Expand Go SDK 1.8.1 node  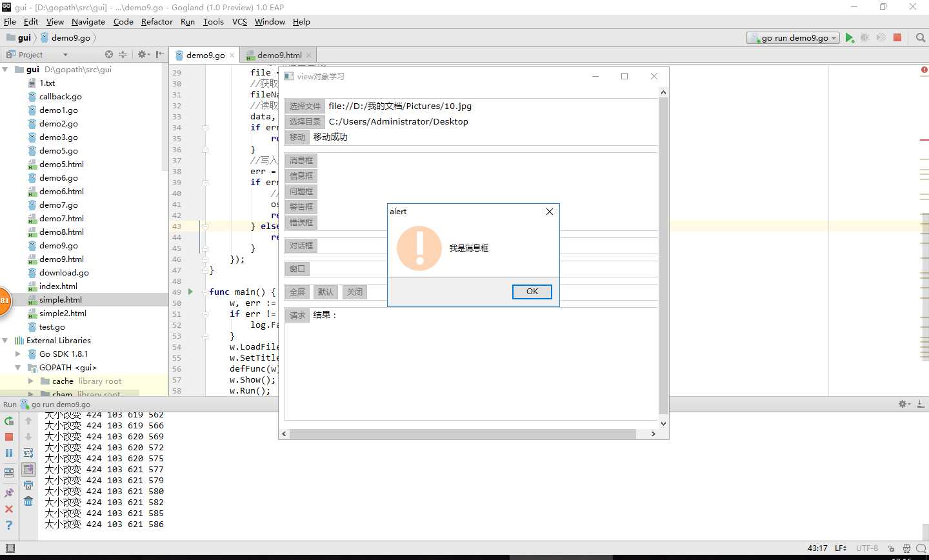click(x=18, y=354)
